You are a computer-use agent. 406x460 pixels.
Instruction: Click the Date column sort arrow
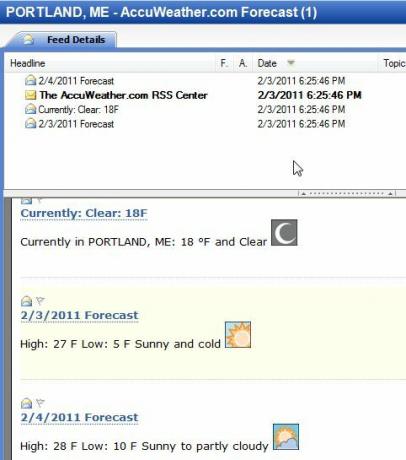coord(291,63)
